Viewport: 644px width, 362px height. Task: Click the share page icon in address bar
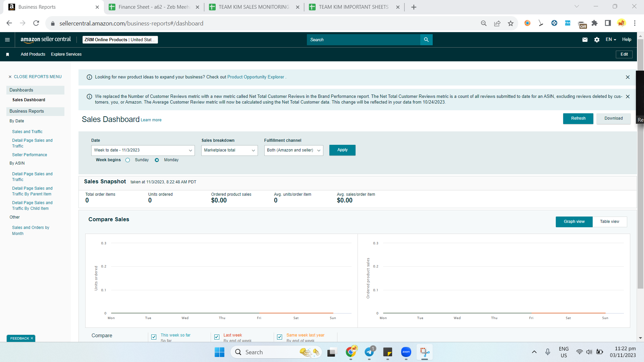tap(497, 23)
